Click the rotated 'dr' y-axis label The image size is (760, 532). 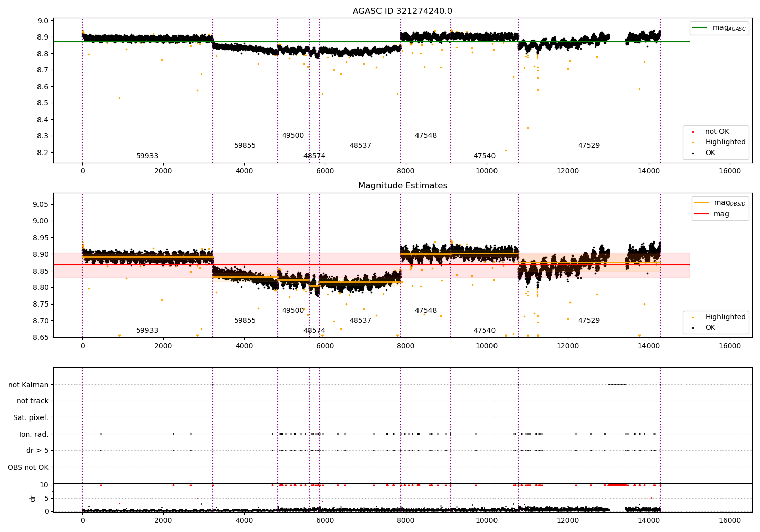[x=33, y=498]
